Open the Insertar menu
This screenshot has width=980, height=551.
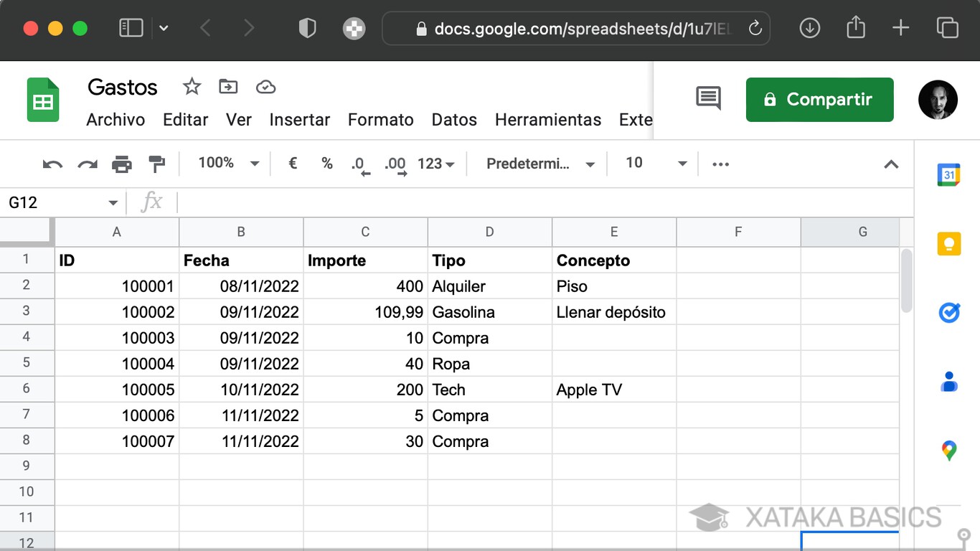299,120
